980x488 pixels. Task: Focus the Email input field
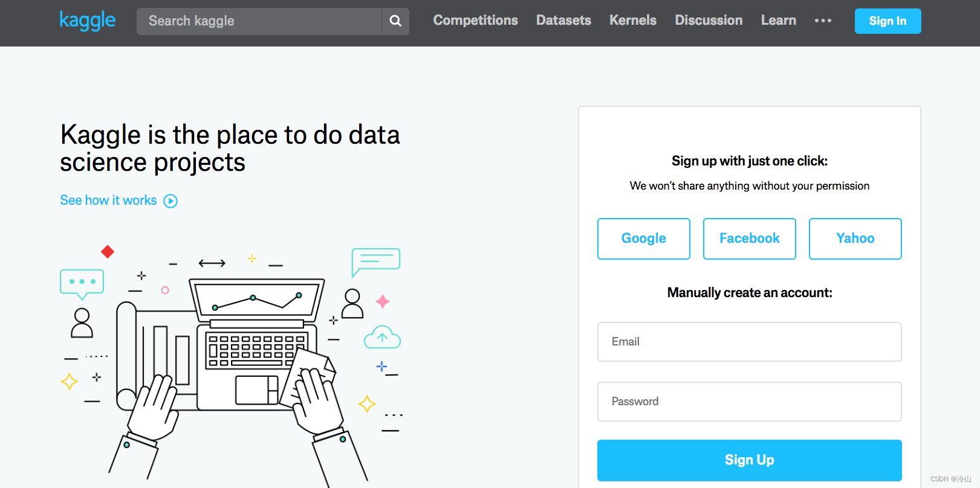pyautogui.click(x=749, y=342)
